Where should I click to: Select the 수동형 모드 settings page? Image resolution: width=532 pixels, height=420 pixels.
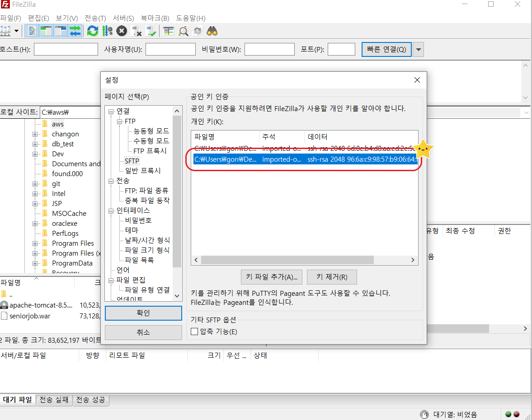[x=151, y=141]
